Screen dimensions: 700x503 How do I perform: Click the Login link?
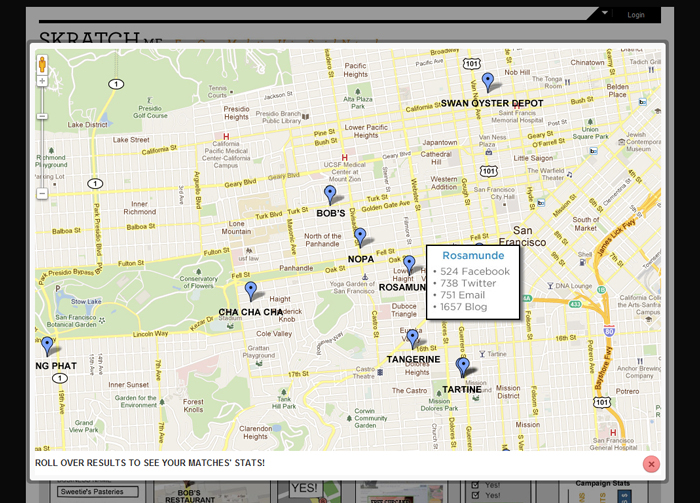point(636,15)
